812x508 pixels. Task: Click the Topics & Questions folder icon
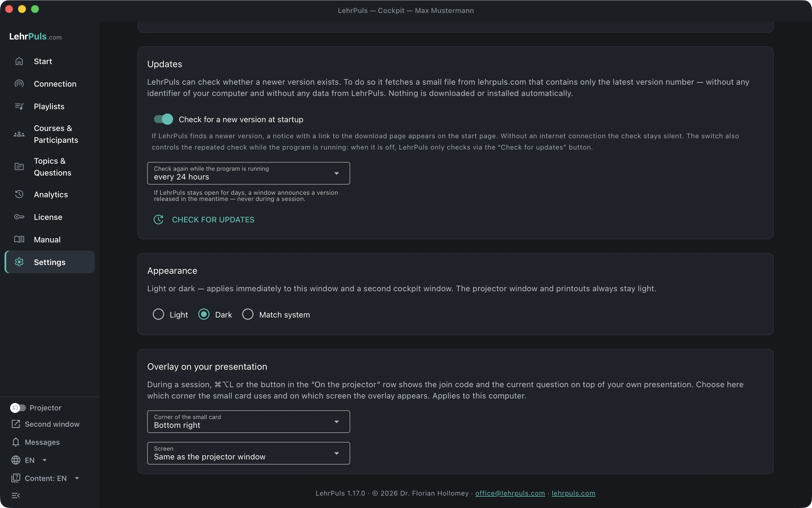[x=19, y=167]
